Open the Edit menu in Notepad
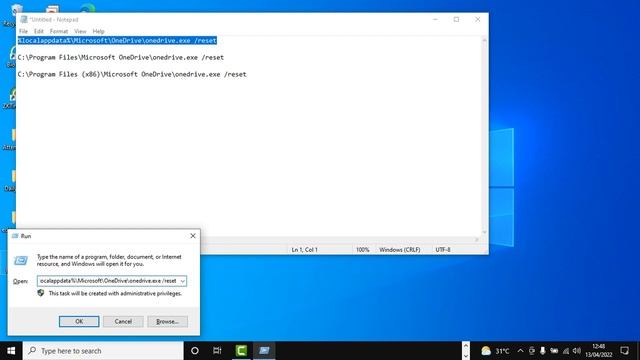Screen dimensions: 640x360 [38, 31]
